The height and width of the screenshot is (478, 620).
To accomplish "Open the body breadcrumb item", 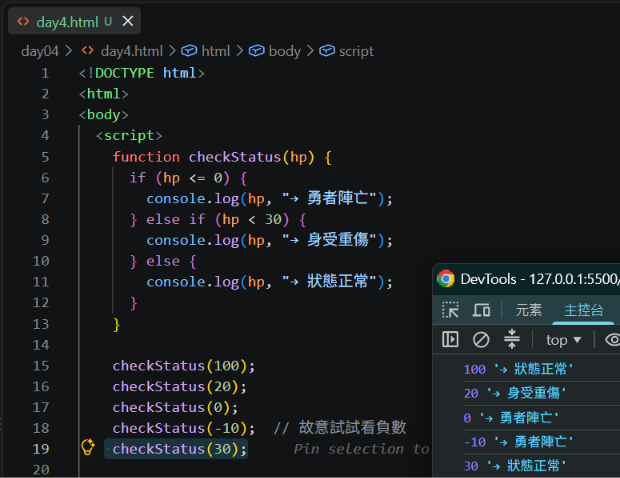I will pos(285,51).
